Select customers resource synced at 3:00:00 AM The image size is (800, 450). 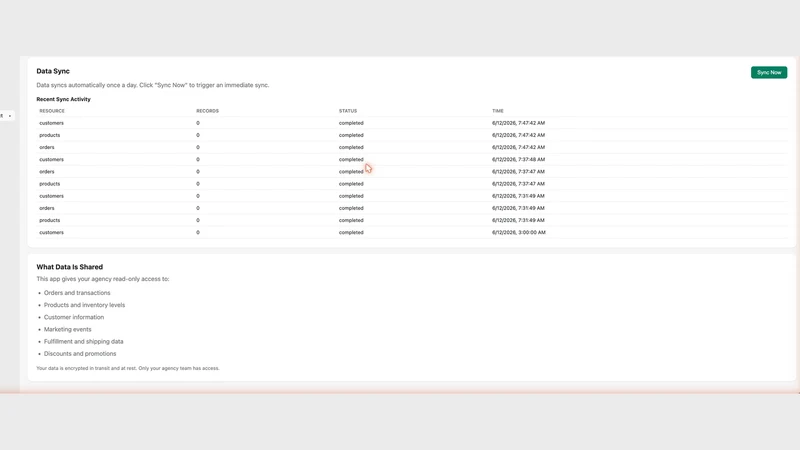click(x=52, y=233)
